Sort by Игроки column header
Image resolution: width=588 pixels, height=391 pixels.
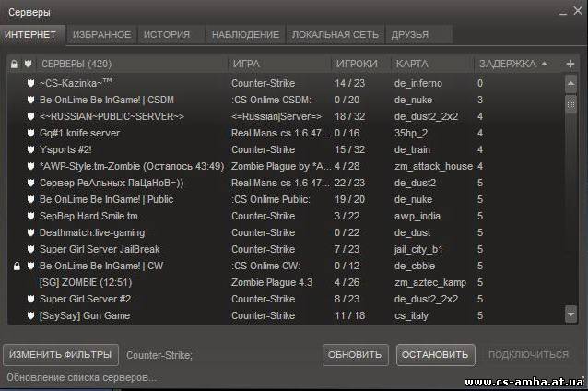point(361,64)
